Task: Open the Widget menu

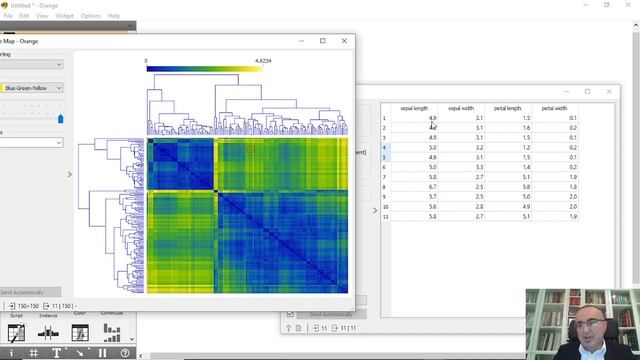Action: coord(64,16)
